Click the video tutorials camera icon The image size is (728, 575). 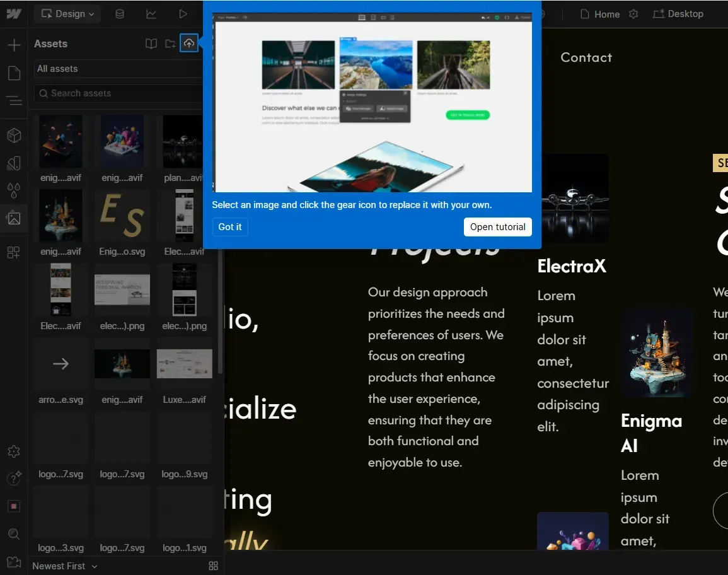tap(14, 562)
